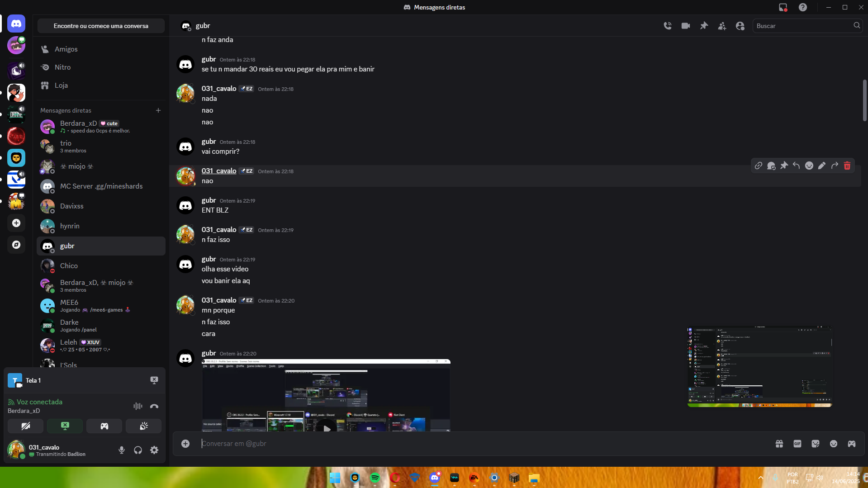Open the Help question mark icon

803,7
